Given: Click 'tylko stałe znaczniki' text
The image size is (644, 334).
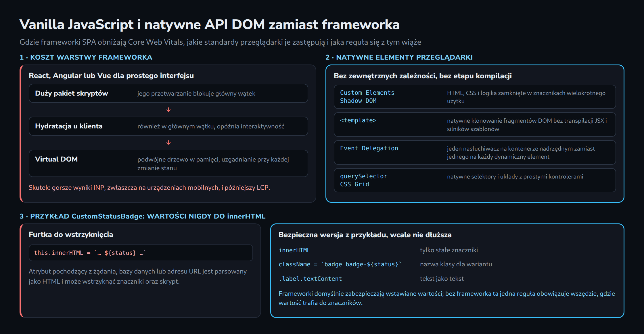Looking at the screenshot, I should click(x=449, y=250).
